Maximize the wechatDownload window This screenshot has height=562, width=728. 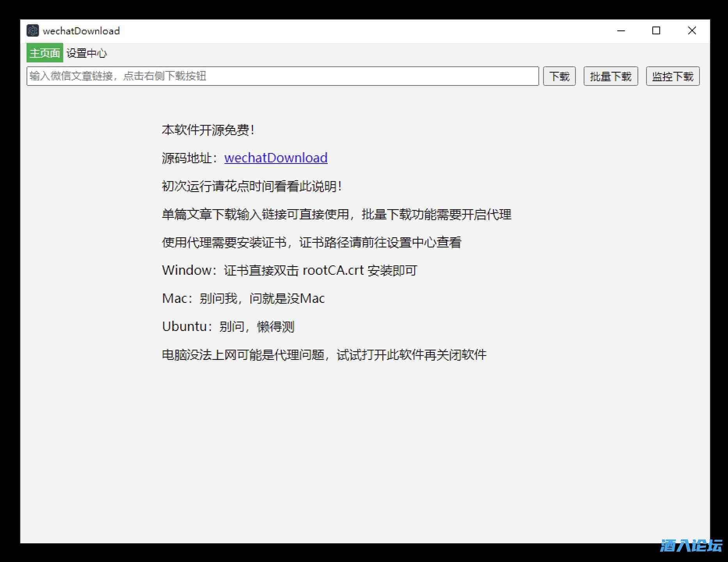pyautogui.click(x=656, y=30)
